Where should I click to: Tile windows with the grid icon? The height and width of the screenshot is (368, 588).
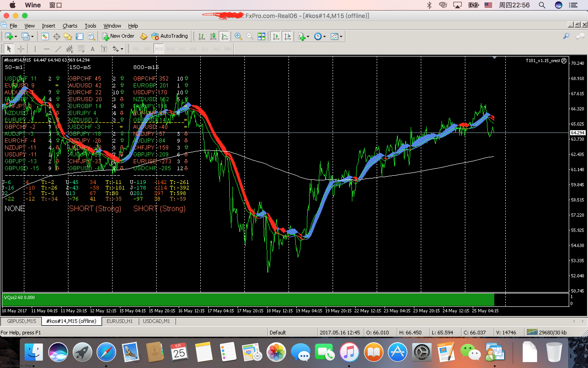(261, 36)
